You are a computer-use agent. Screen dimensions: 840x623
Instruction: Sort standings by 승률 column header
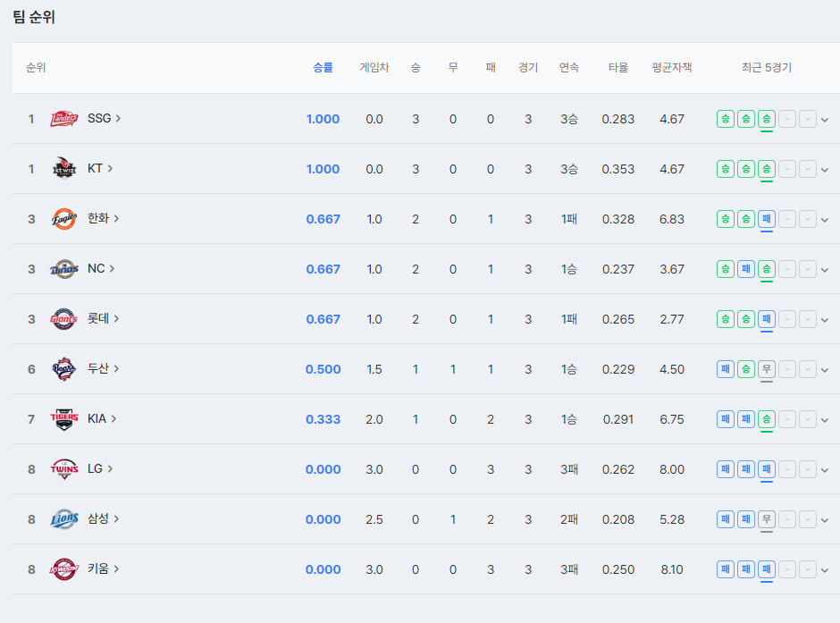click(323, 68)
